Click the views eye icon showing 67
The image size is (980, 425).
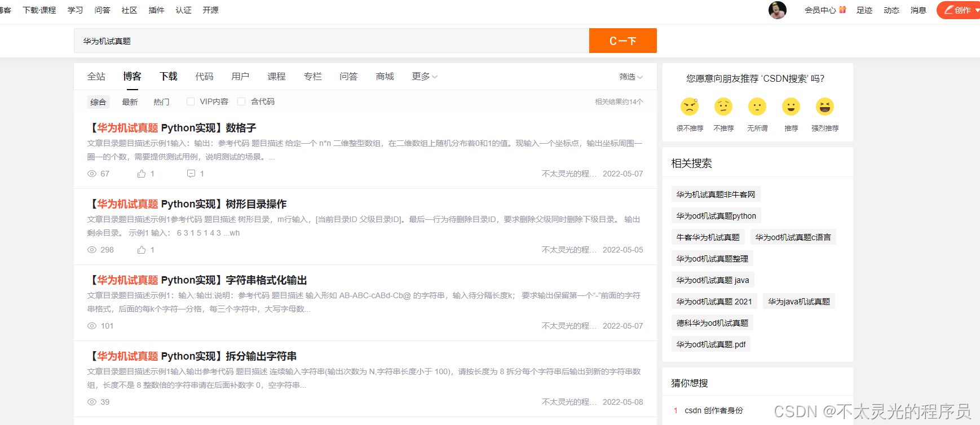coord(92,174)
